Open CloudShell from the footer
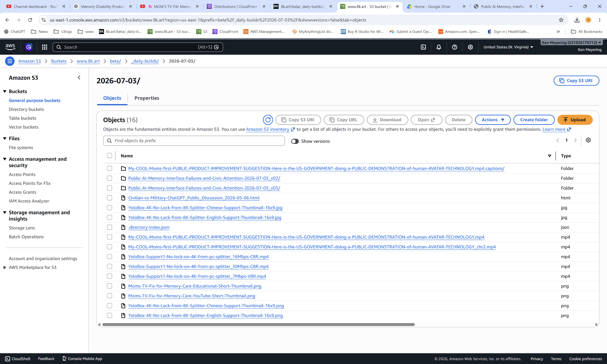607x364 pixels. (x=18, y=359)
